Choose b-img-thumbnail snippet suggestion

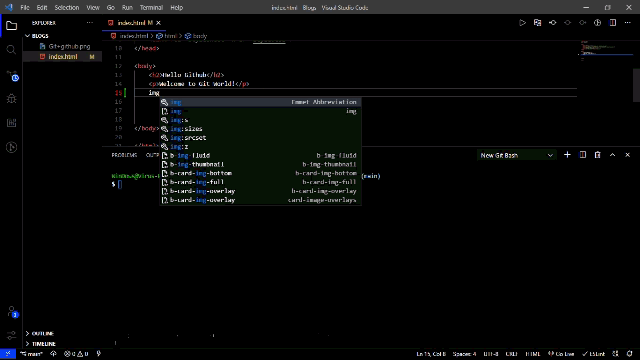260,164
